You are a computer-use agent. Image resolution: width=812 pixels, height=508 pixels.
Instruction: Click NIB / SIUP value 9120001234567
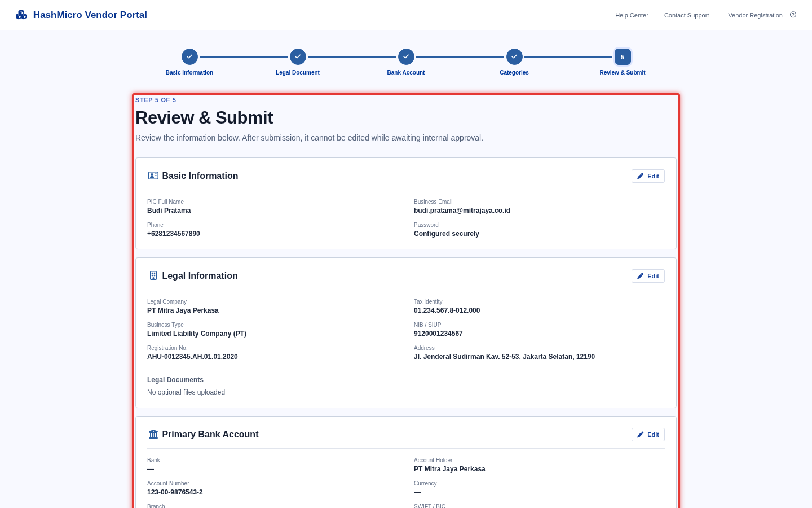tap(438, 334)
